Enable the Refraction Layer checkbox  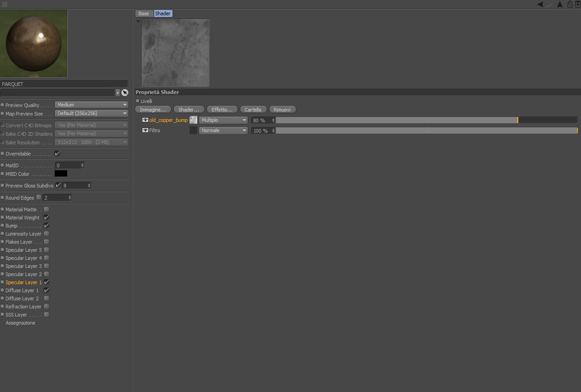click(46, 306)
